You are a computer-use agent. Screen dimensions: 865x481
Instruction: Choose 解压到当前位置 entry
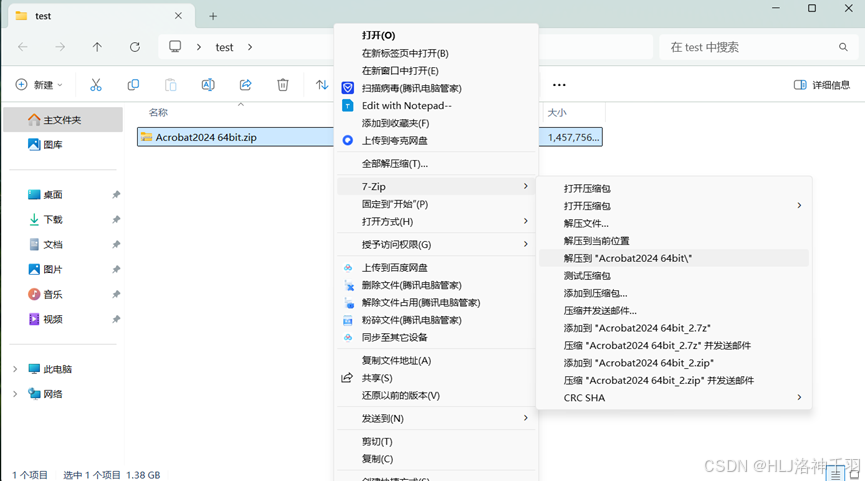tap(674, 240)
